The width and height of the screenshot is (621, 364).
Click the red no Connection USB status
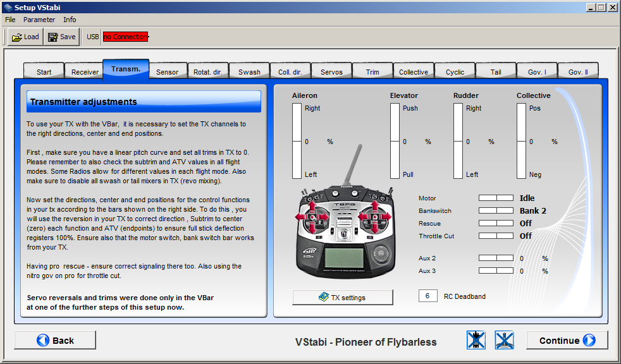126,37
